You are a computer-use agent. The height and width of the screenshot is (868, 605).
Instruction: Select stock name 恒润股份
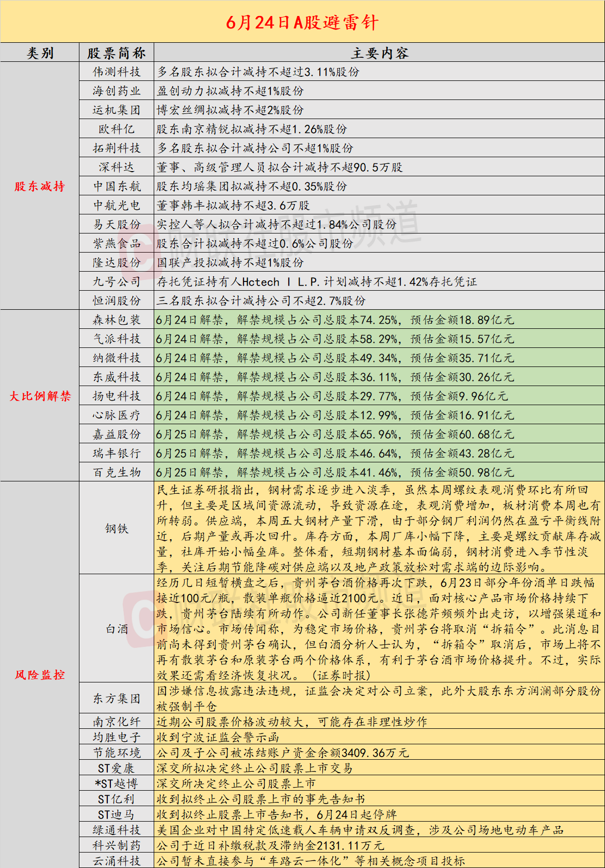pyautogui.click(x=117, y=301)
